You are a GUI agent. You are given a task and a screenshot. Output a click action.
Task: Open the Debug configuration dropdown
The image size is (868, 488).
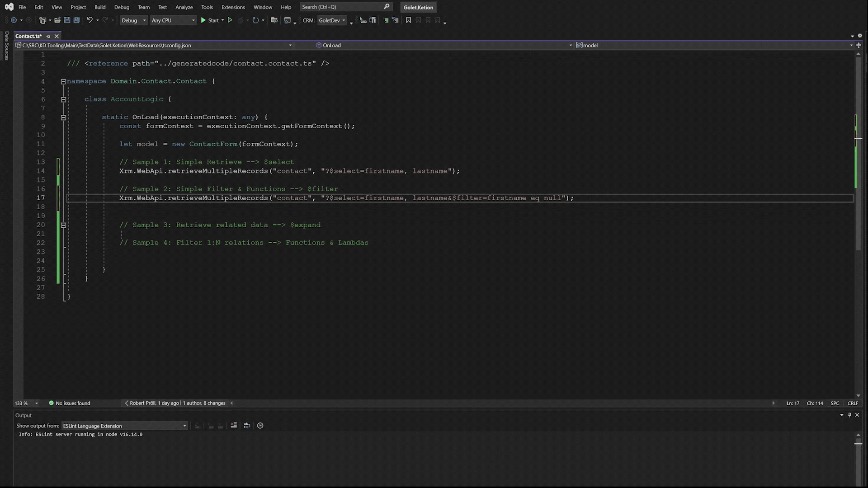134,20
